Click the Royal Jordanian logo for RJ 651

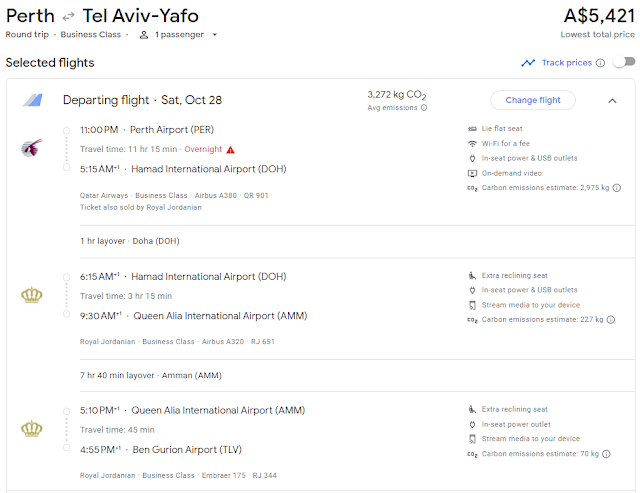[31, 295]
